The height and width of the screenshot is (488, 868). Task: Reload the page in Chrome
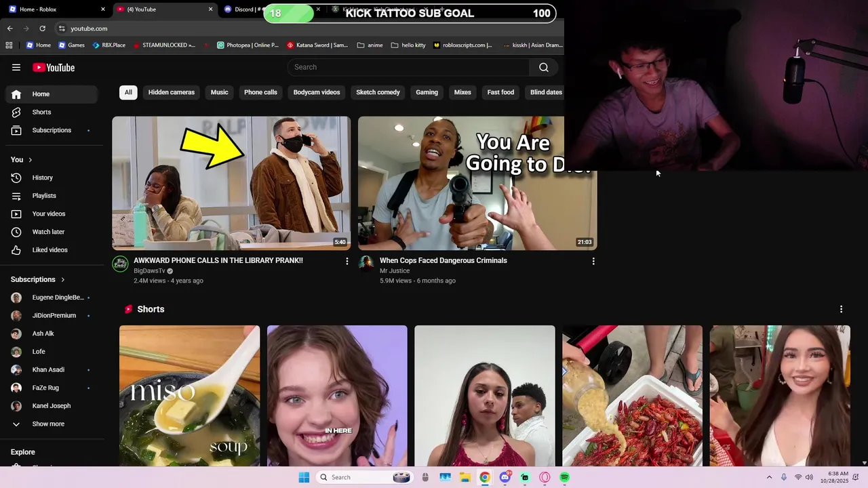(x=42, y=28)
